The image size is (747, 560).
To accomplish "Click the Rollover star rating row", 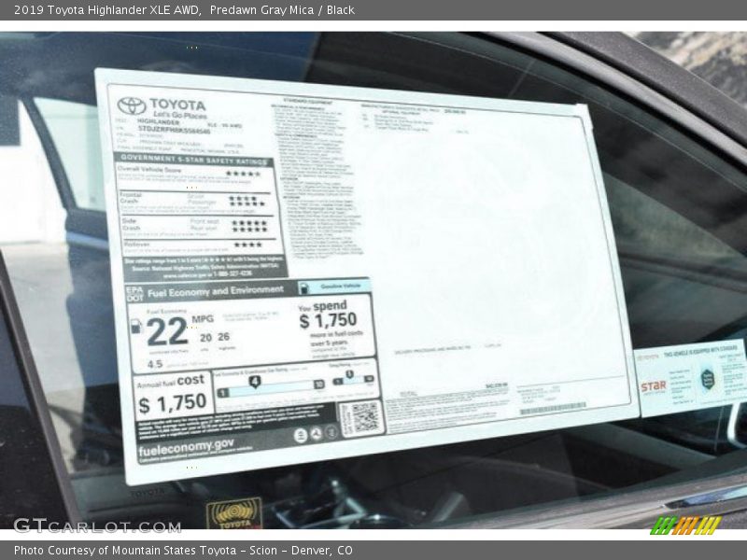I will (x=247, y=245).
